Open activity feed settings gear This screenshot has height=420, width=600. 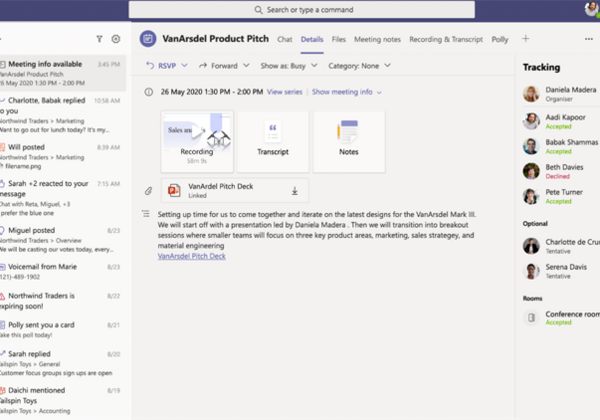click(116, 39)
